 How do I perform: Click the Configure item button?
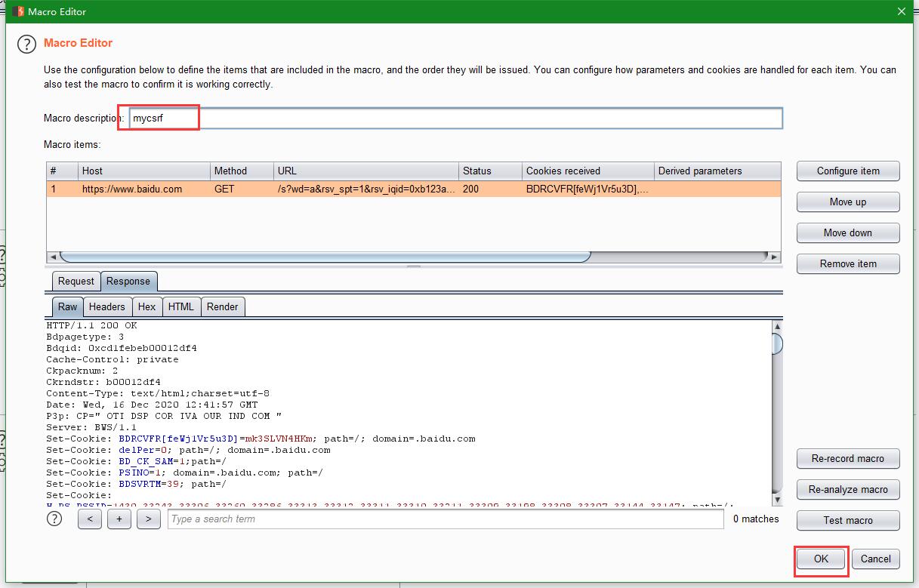847,171
